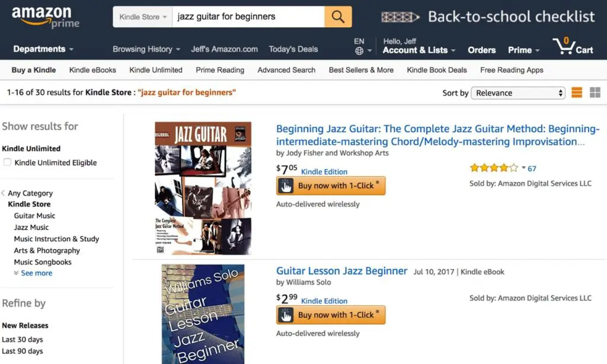Switch to the Kindle eBooks section
The width and height of the screenshot is (607, 364).
(x=92, y=70)
